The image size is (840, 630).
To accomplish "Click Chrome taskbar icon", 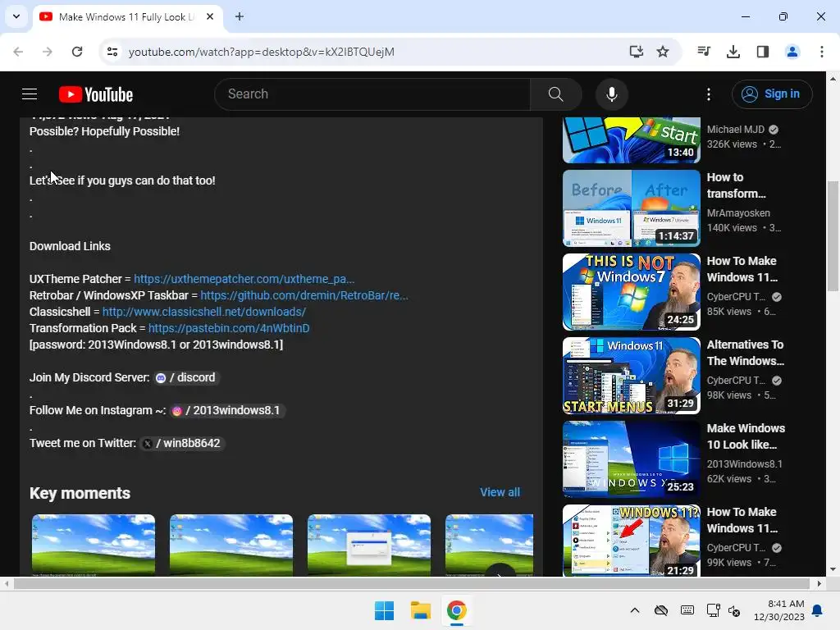I will point(456,610).
